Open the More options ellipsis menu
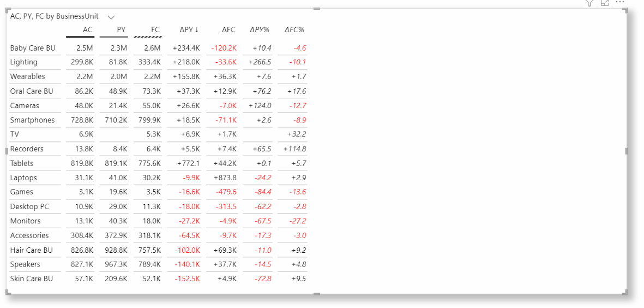Viewport: 644px width, 308px height. (x=620, y=2)
